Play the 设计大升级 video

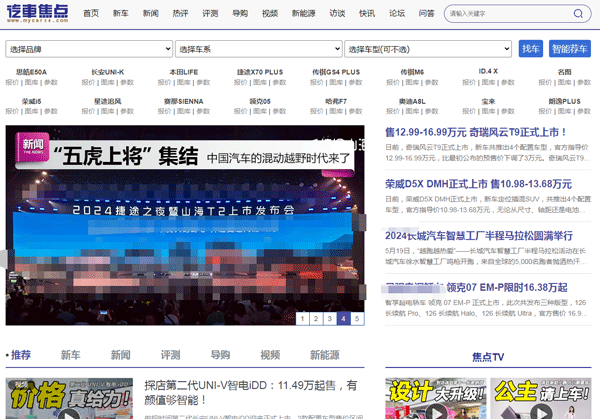[x=436, y=398]
